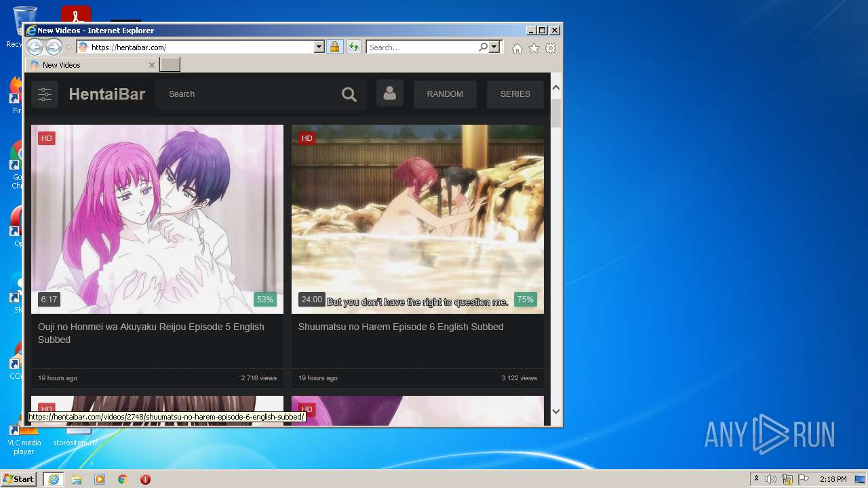Image resolution: width=868 pixels, height=488 pixels.
Task: Click the RANDOM button
Action: (445, 94)
